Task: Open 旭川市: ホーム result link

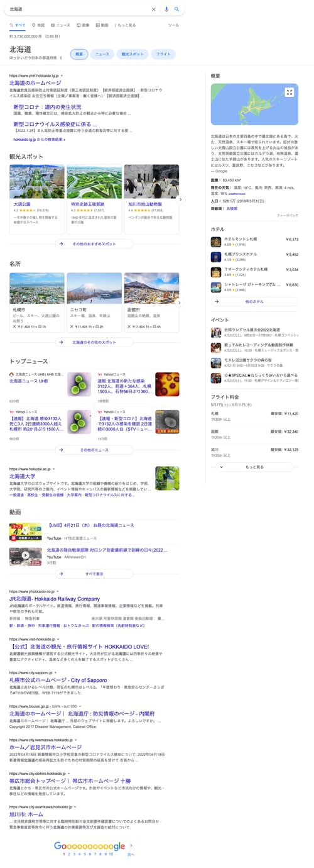Action: pos(26,814)
